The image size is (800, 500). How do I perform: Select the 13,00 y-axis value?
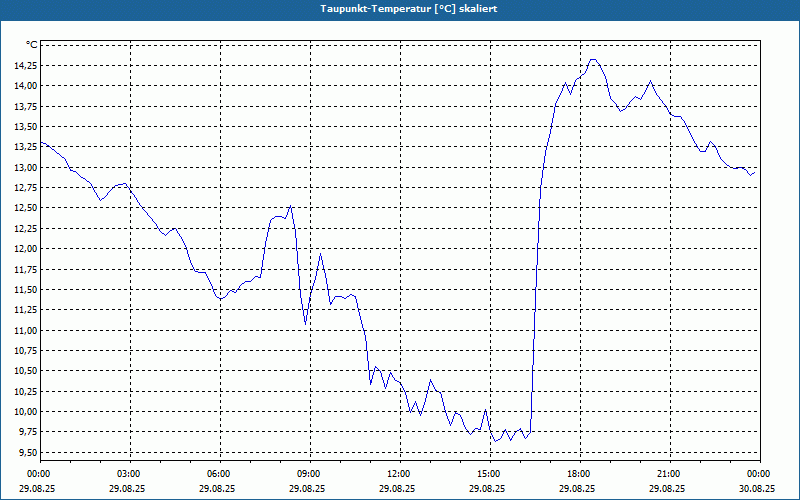click(27, 167)
